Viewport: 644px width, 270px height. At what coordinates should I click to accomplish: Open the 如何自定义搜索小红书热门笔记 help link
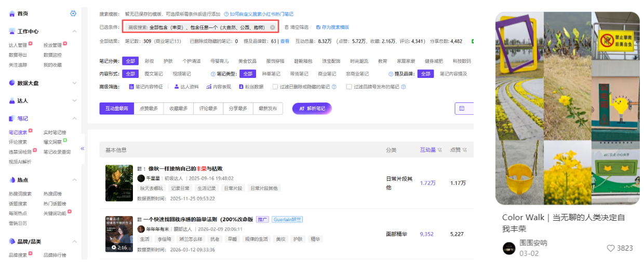pos(258,14)
